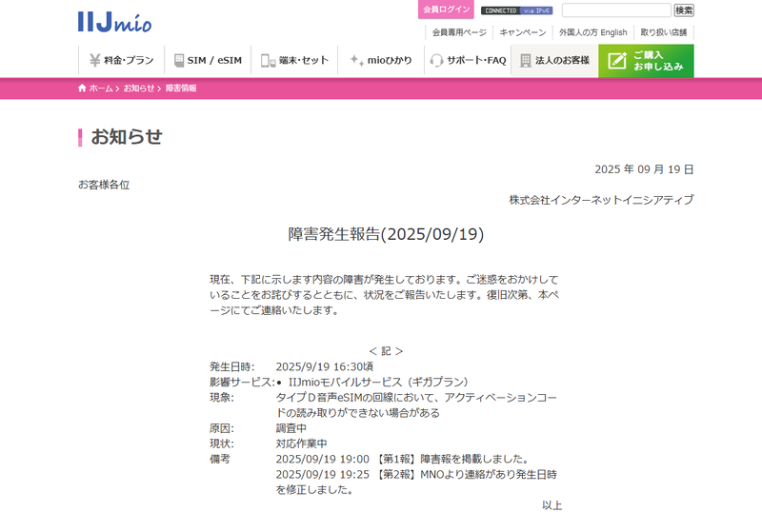Open the mioひかり menu
This screenshot has width=762, height=532.
[381, 60]
